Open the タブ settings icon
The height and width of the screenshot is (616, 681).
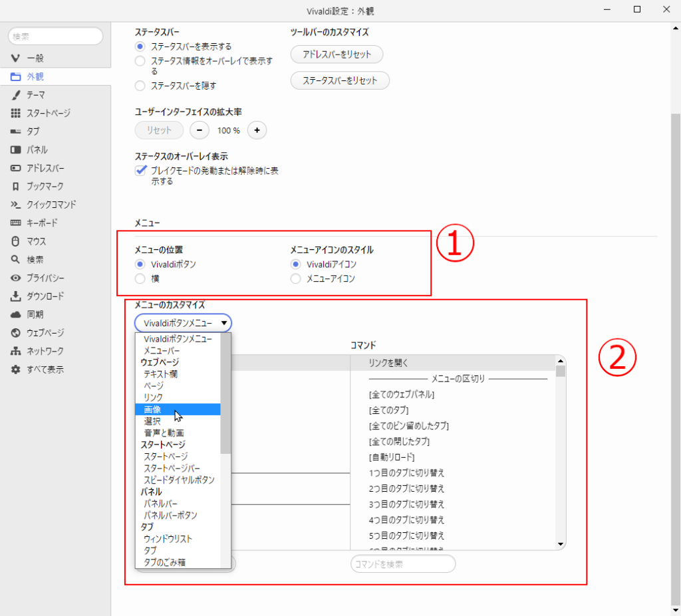pos(15,131)
